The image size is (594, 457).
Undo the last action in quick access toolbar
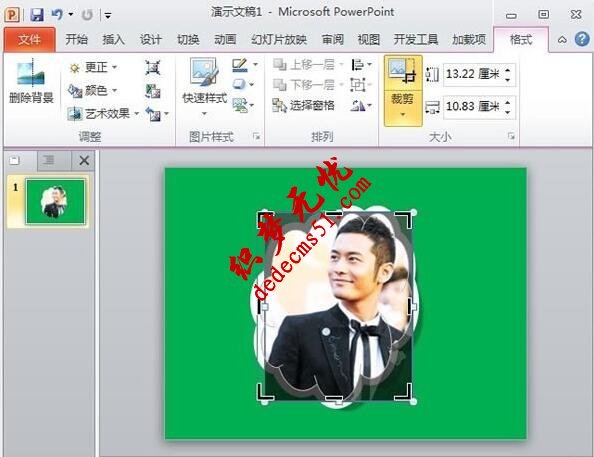(57, 15)
